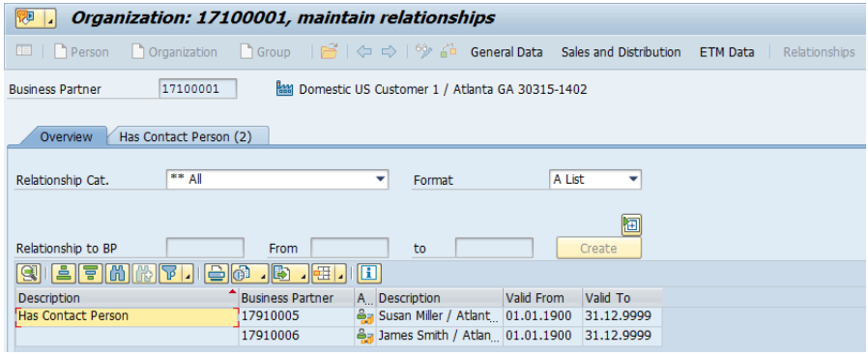
Task: Click the first Description column header
Action: click(127, 298)
